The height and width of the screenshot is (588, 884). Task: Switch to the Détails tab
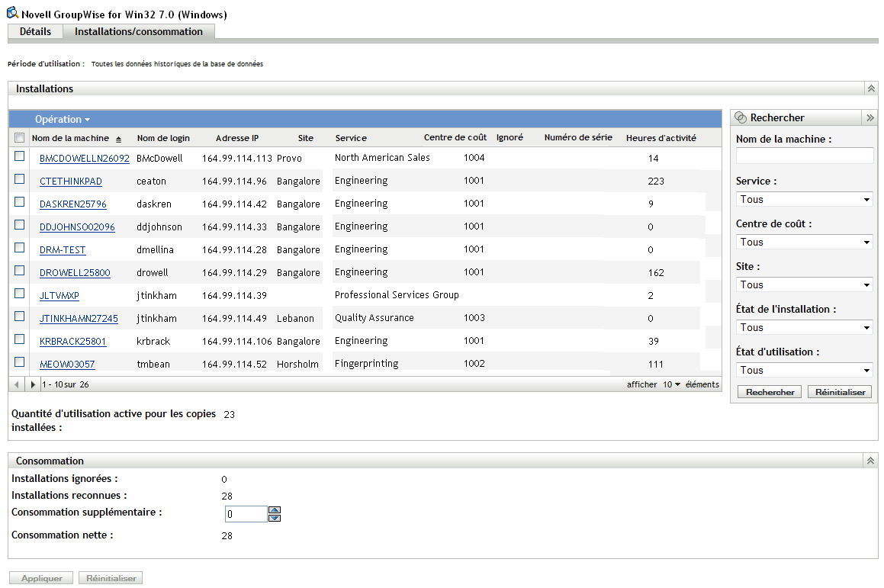(x=35, y=31)
